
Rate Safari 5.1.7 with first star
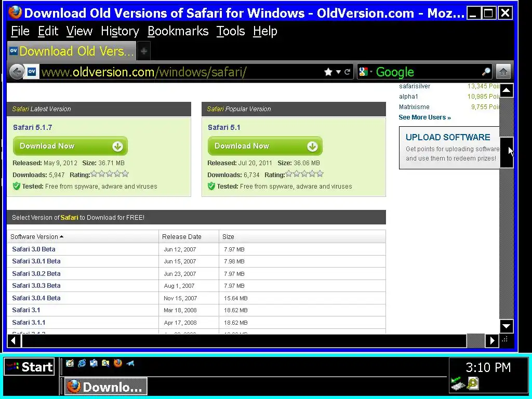[94, 174]
